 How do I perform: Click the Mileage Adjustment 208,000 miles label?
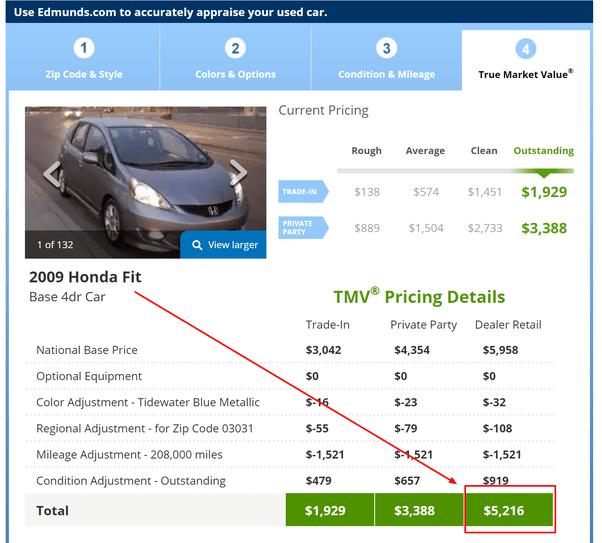(129, 454)
